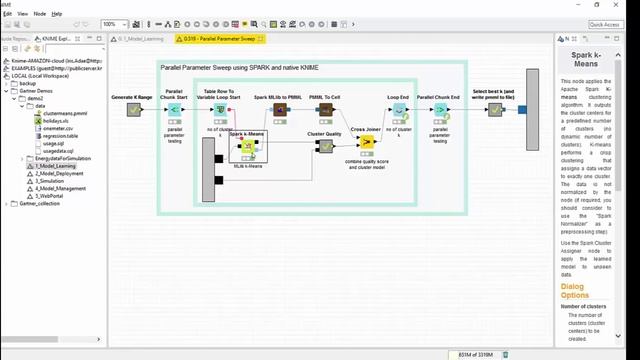Click the Quick Access field

pos(605,24)
